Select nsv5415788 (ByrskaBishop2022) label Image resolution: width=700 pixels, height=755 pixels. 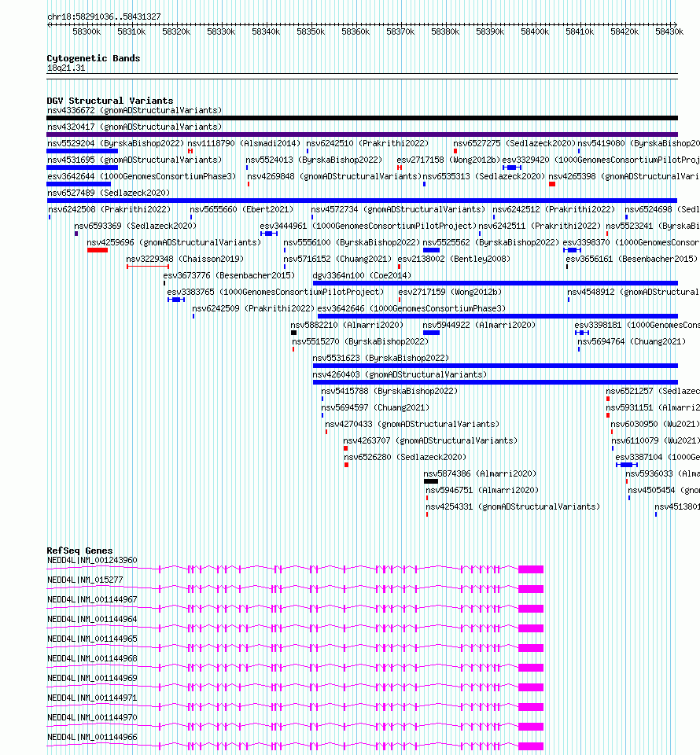point(389,391)
